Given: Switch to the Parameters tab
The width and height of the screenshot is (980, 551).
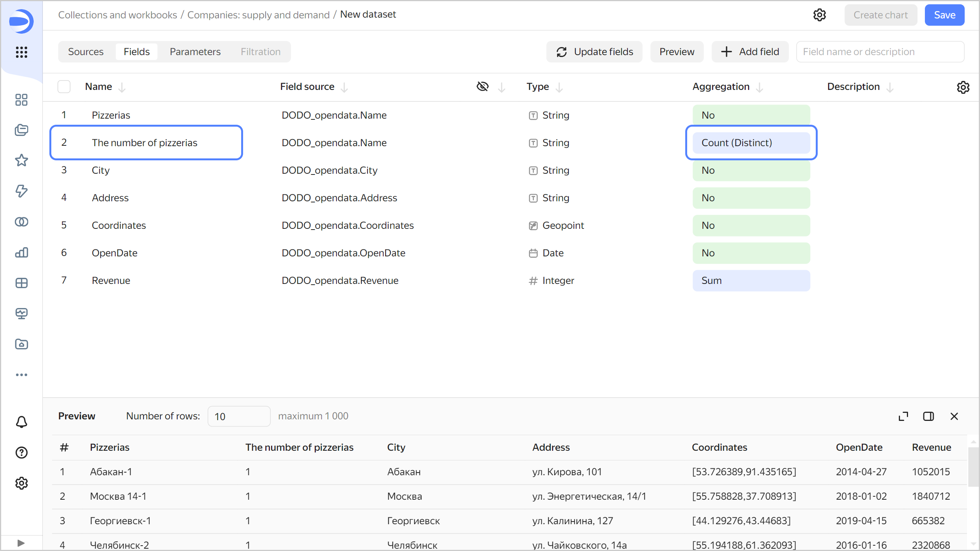Looking at the screenshot, I should click(x=195, y=52).
